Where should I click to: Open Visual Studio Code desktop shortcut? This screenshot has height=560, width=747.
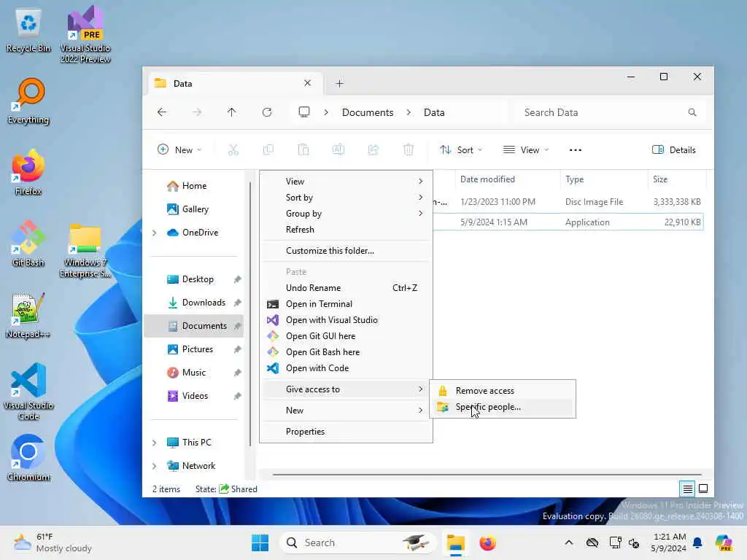[28, 392]
